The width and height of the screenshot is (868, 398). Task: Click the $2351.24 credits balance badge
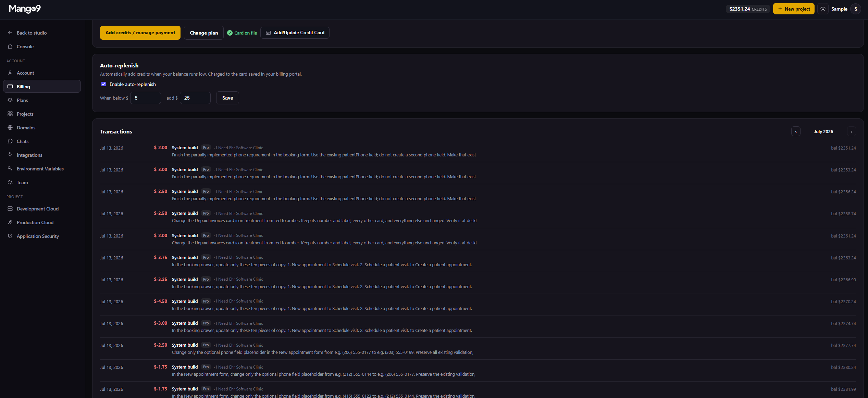[x=748, y=9]
